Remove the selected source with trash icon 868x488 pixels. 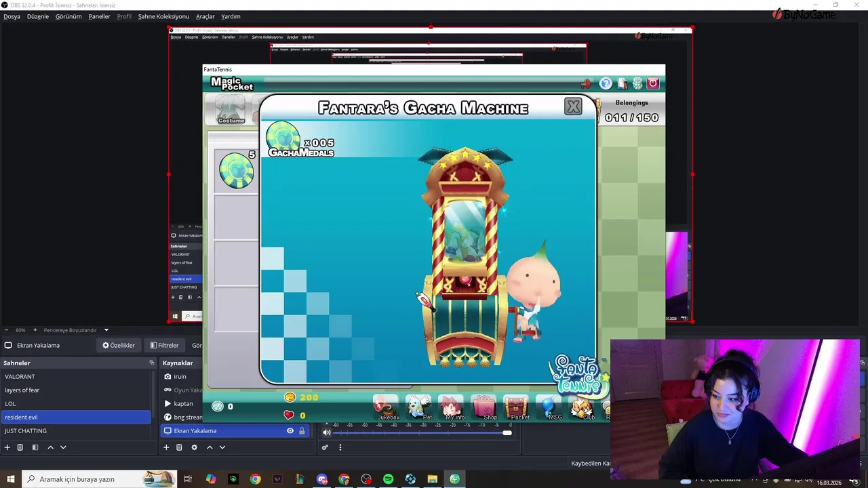tap(179, 447)
